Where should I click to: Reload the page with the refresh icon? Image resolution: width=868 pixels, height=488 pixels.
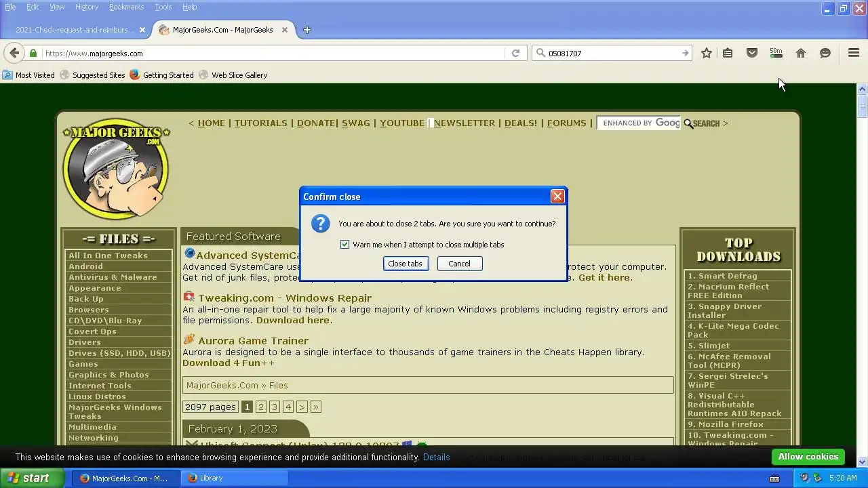[515, 53]
